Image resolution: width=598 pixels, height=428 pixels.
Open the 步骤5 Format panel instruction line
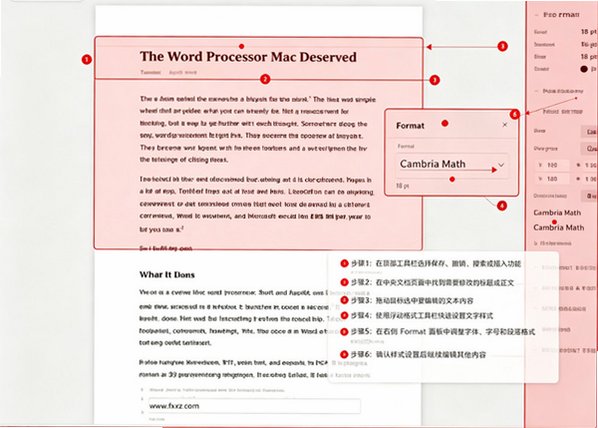click(443, 331)
